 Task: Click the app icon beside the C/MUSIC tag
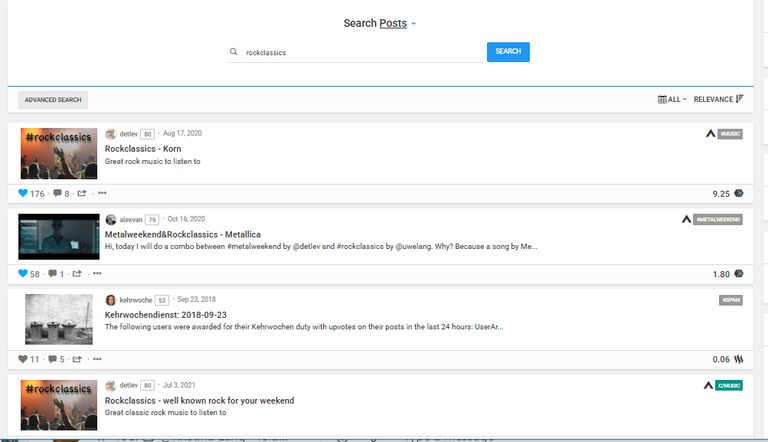tap(708, 385)
